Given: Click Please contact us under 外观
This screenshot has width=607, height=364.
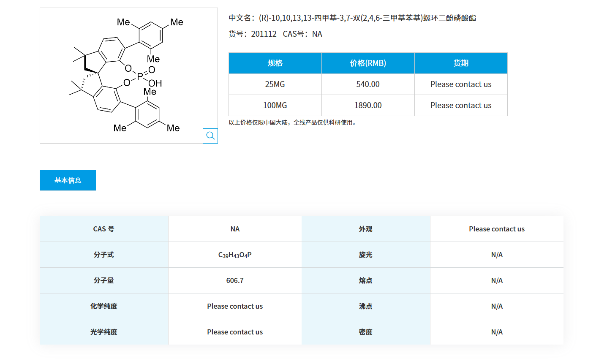Looking at the screenshot, I should point(497,229).
